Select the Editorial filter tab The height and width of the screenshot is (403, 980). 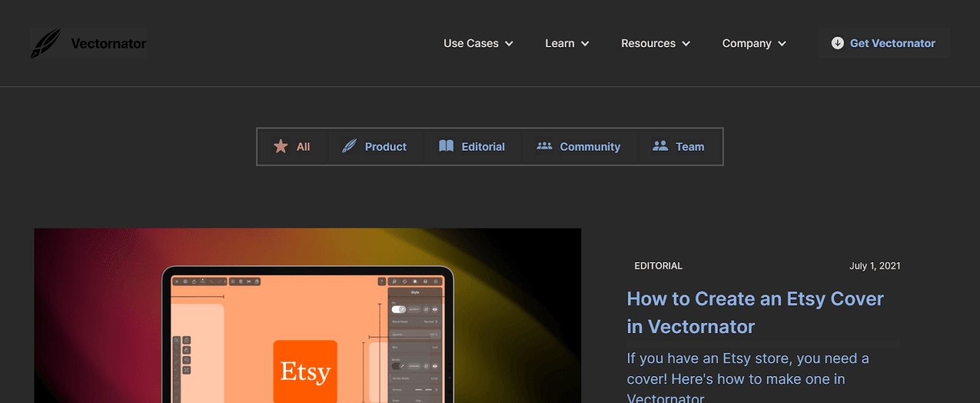click(472, 146)
